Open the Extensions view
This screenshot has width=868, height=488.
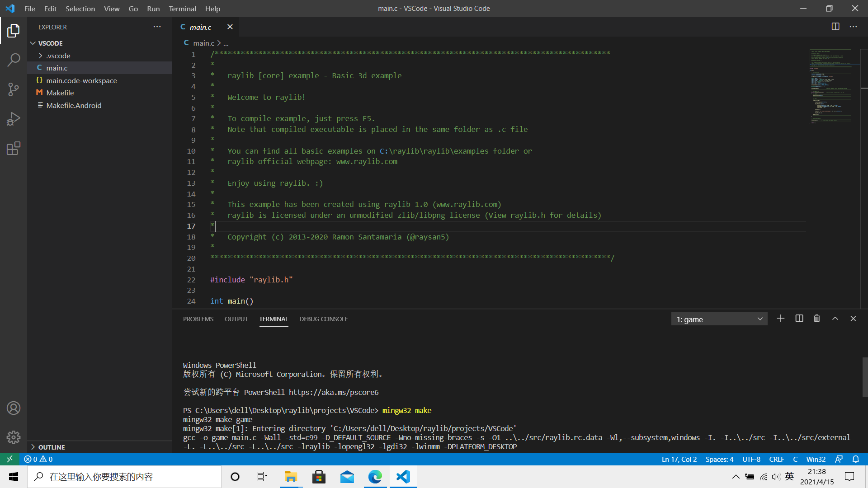[14, 149]
